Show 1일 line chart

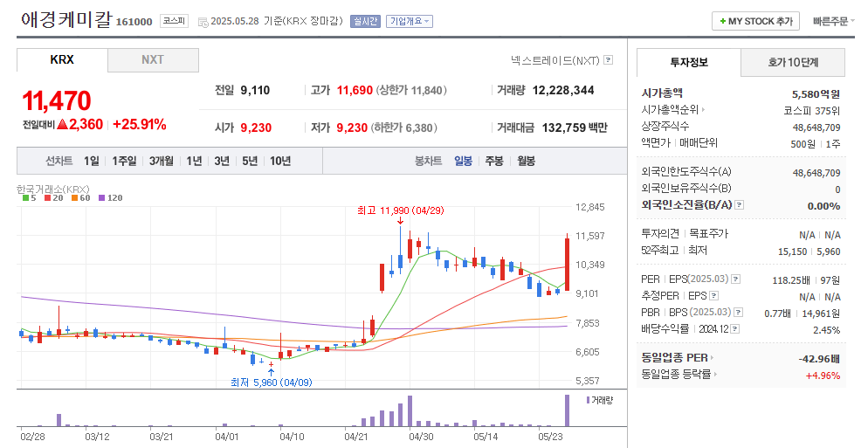92,162
